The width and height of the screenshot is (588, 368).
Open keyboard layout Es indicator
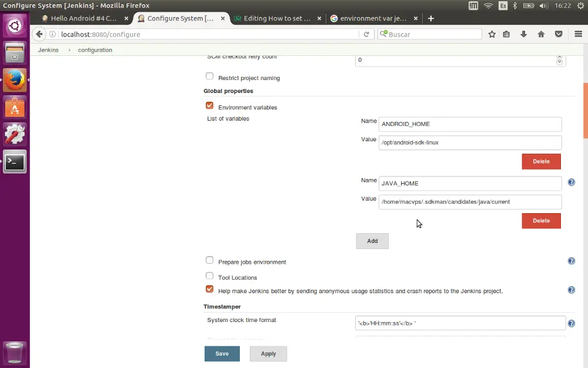coord(503,6)
